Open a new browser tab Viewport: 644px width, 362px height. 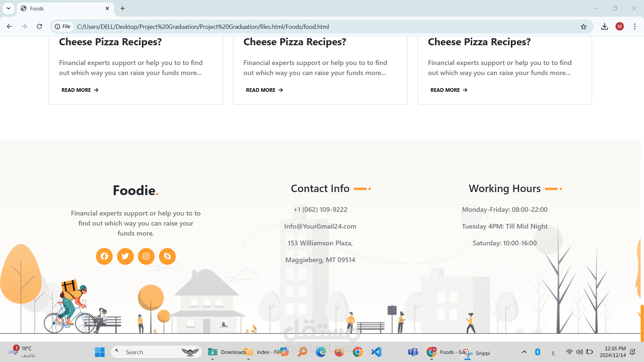click(122, 8)
